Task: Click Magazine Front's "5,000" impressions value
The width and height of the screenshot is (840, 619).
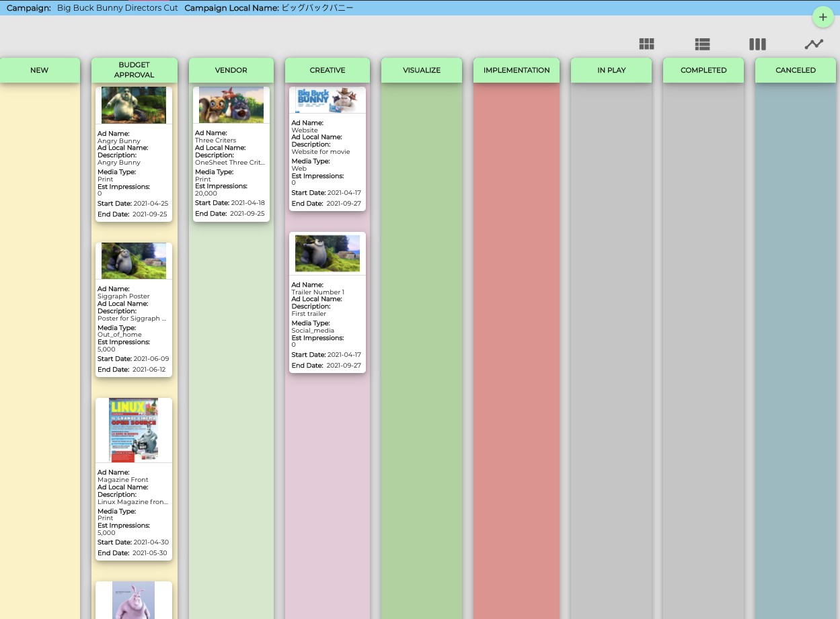Action: click(x=106, y=533)
